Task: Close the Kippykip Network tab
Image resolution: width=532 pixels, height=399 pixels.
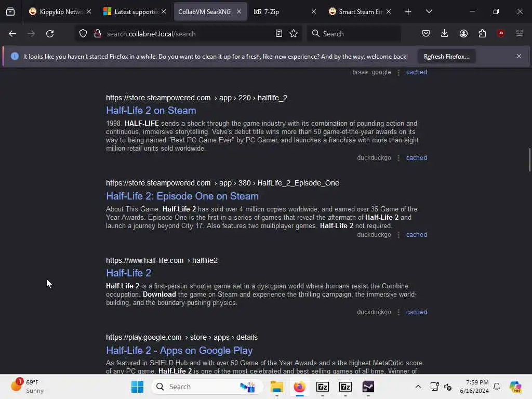Action: [x=89, y=11]
